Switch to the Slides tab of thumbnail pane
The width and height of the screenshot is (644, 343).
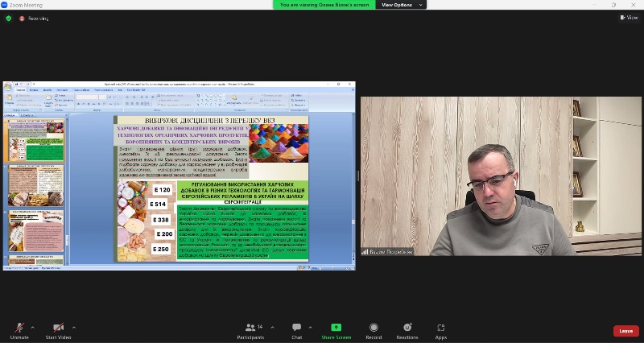(10, 115)
